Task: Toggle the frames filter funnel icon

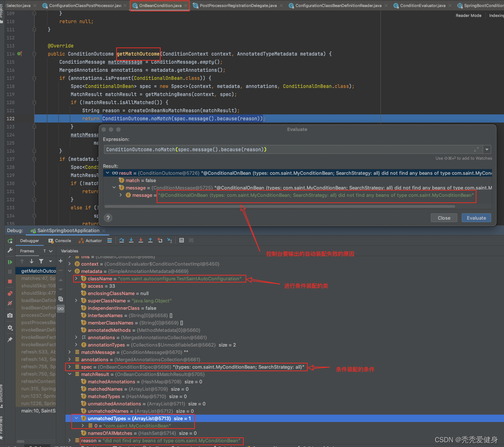Action: [41, 261]
